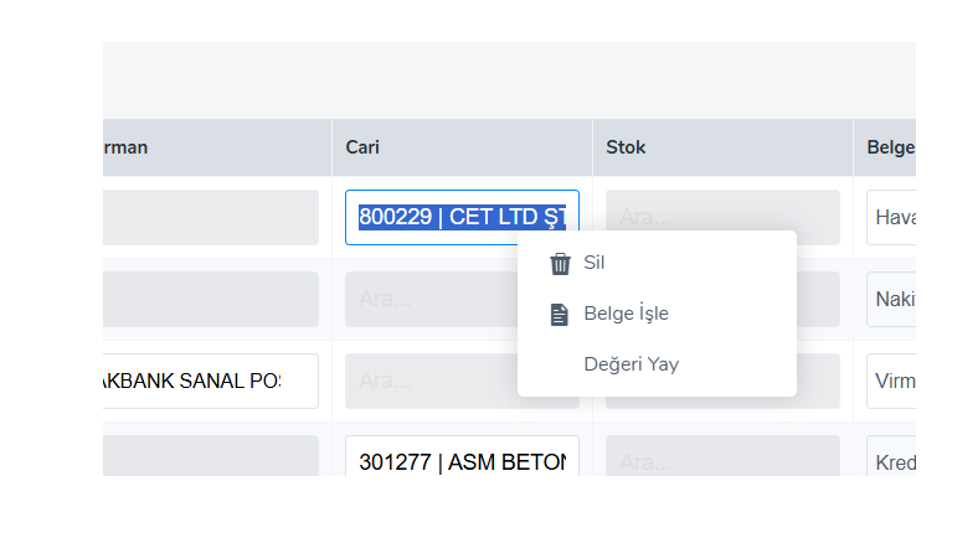The image size is (968, 558).
Task: Select Belge İşle menu entry
Action: point(626,314)
